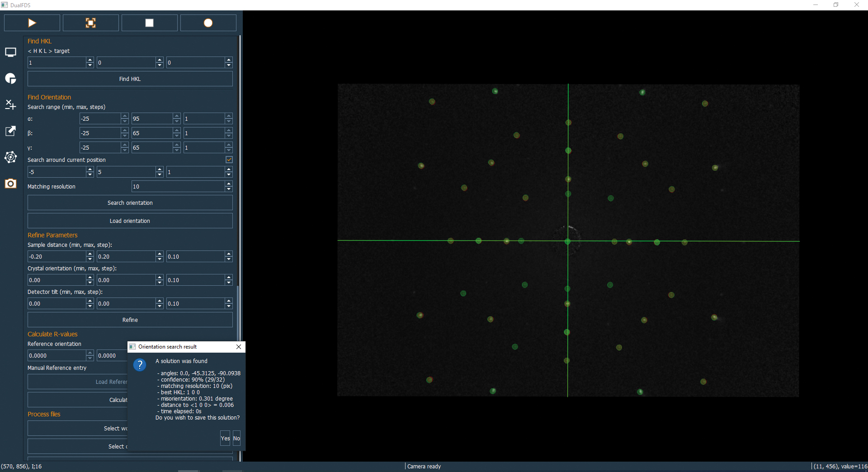This screenshot has width=868, height=472.
Task: Click the Sample distance minimum input field
Action: 57,257
